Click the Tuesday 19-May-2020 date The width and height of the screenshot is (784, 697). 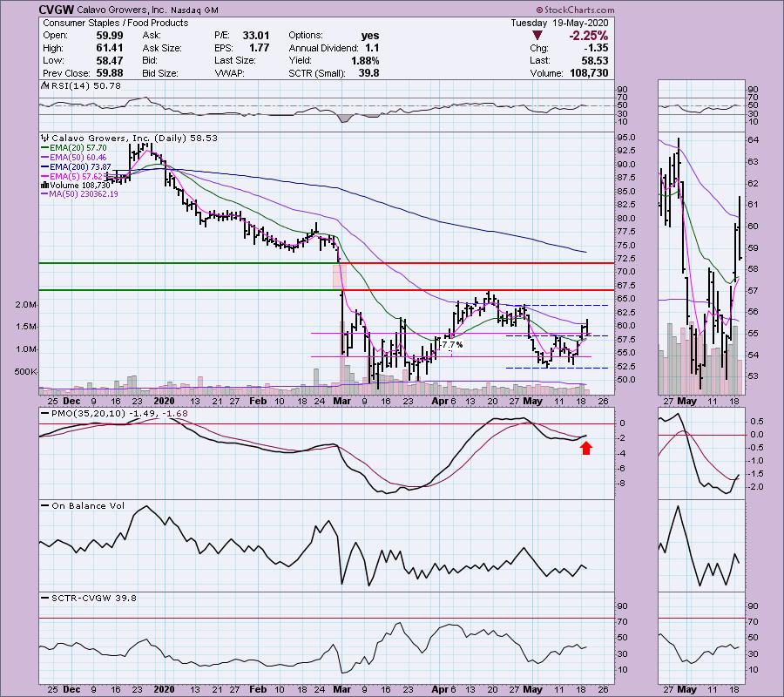click(559, 23)
